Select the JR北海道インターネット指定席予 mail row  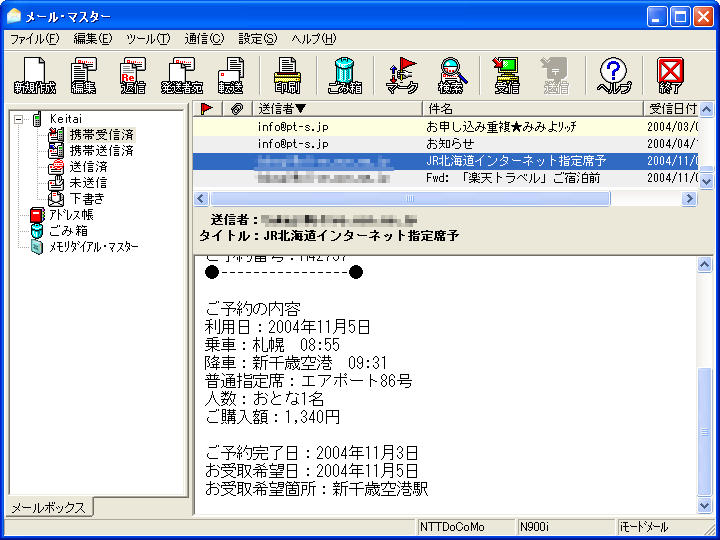click(445, 161)
